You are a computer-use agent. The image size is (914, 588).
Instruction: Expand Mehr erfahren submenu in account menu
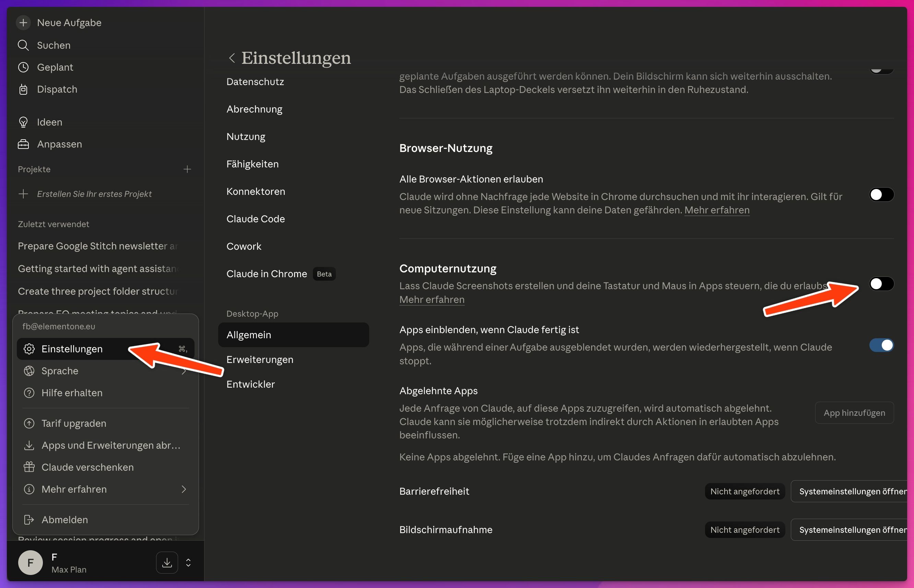pos(184,489)
